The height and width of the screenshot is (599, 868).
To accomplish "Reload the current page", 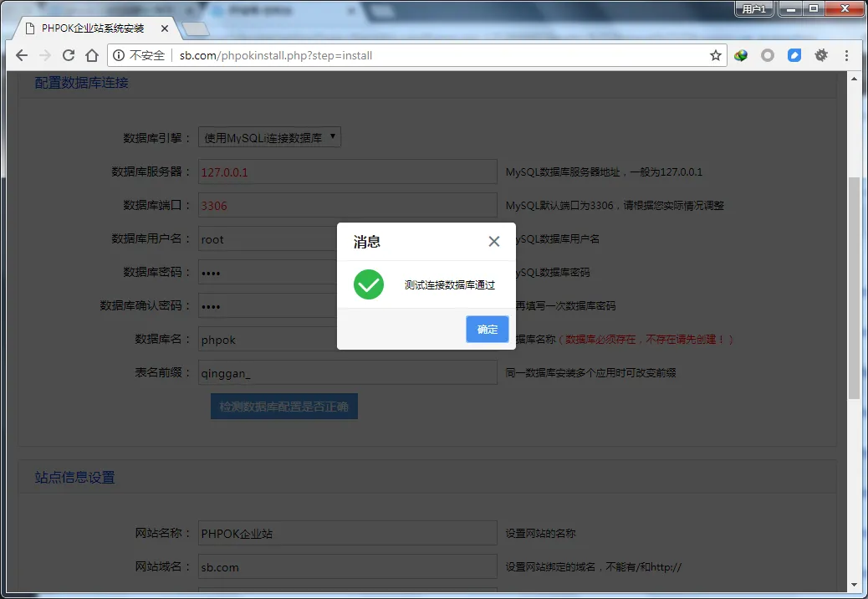I will point(69,55).
